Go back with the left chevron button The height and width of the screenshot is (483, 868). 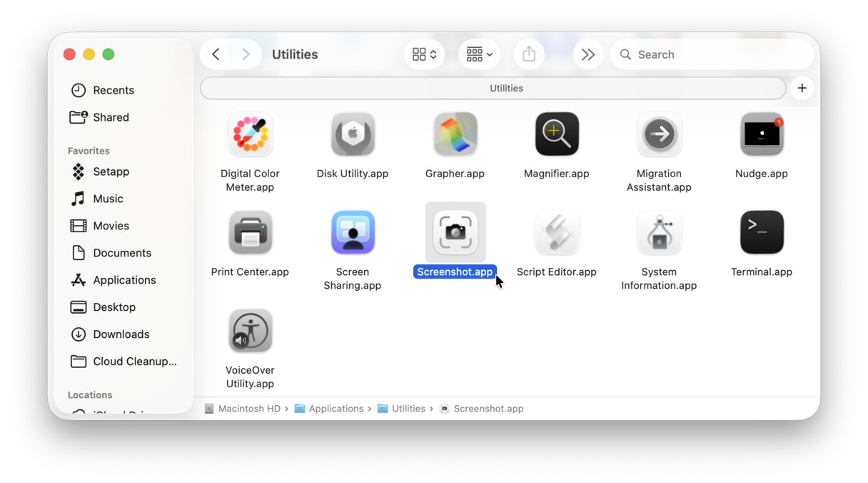(216, 54)
